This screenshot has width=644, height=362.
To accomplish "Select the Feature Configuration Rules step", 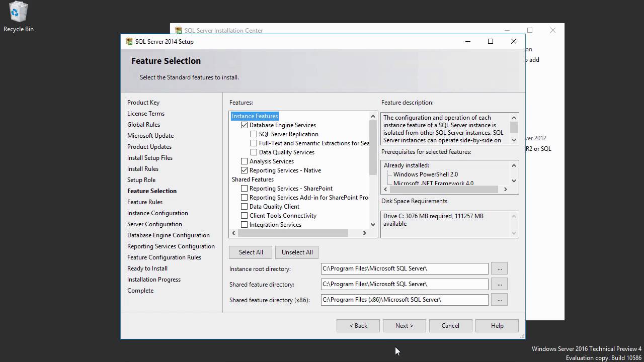I will click(164, 257).
